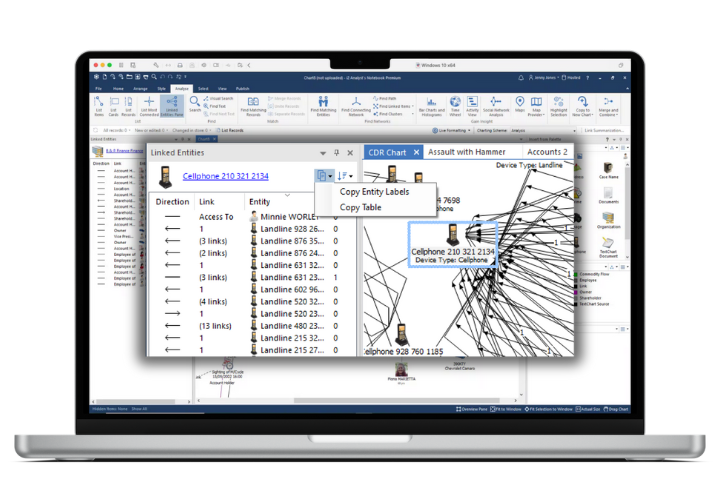Image resolution: width=720 pixels, height=500 pixels.
Task: Run Find Connecting Network
Action: tap(356, 106)
